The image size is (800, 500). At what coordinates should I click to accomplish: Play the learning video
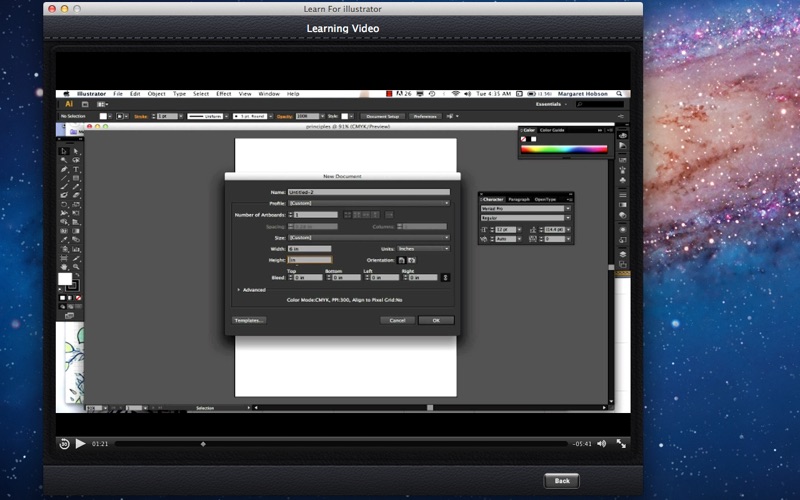click(x=80, y=444)
